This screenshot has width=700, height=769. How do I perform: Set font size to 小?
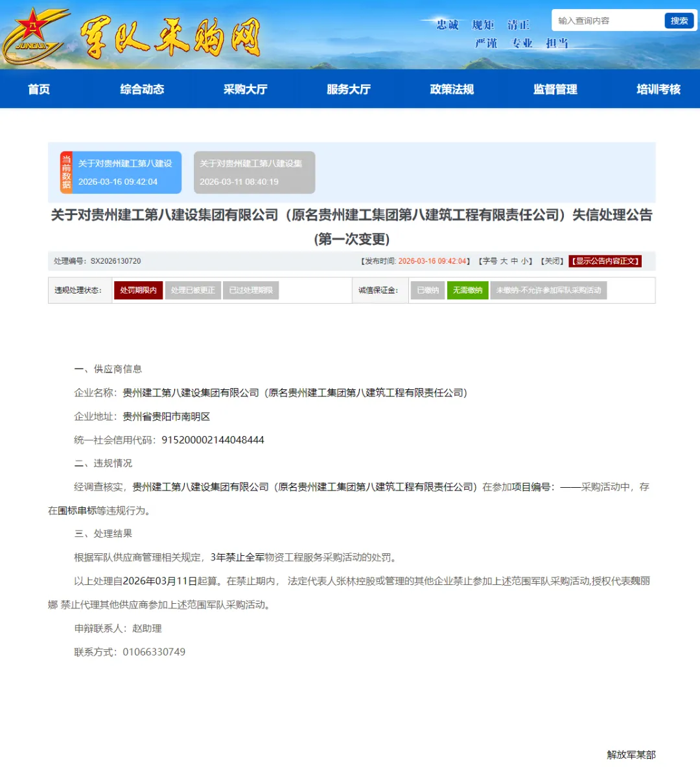click(524, 261)
